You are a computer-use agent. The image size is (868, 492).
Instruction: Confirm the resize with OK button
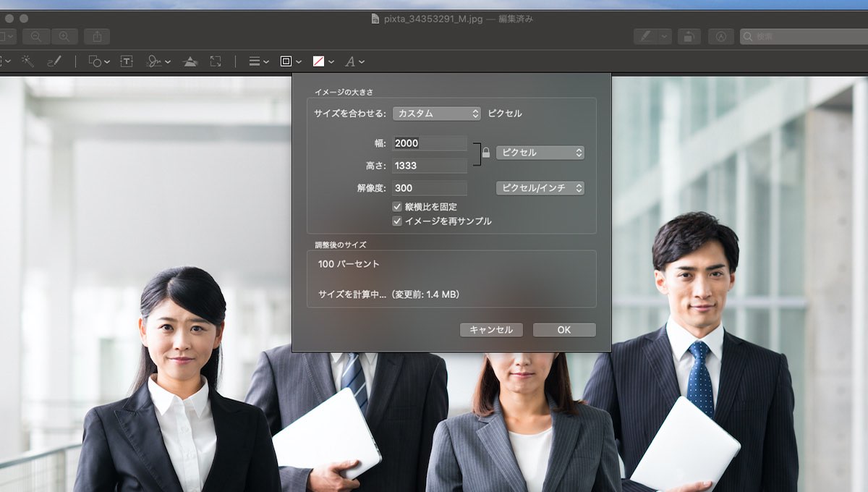564,330
